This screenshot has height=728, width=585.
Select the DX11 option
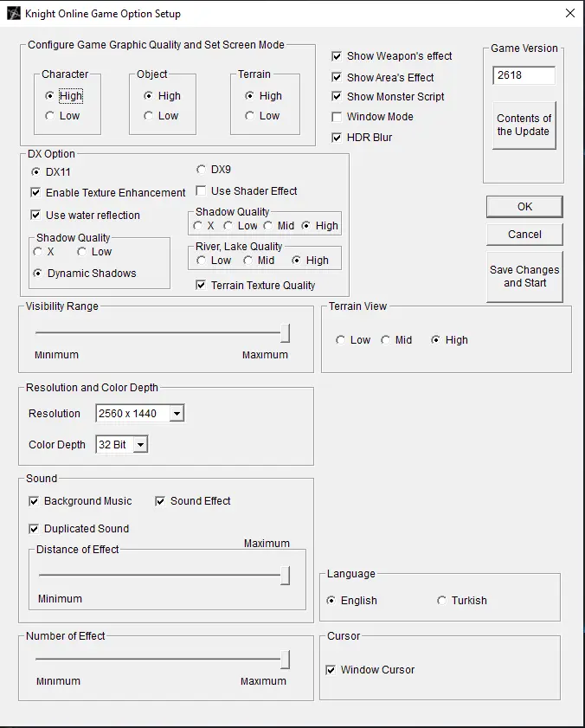(x=35, y=171)
